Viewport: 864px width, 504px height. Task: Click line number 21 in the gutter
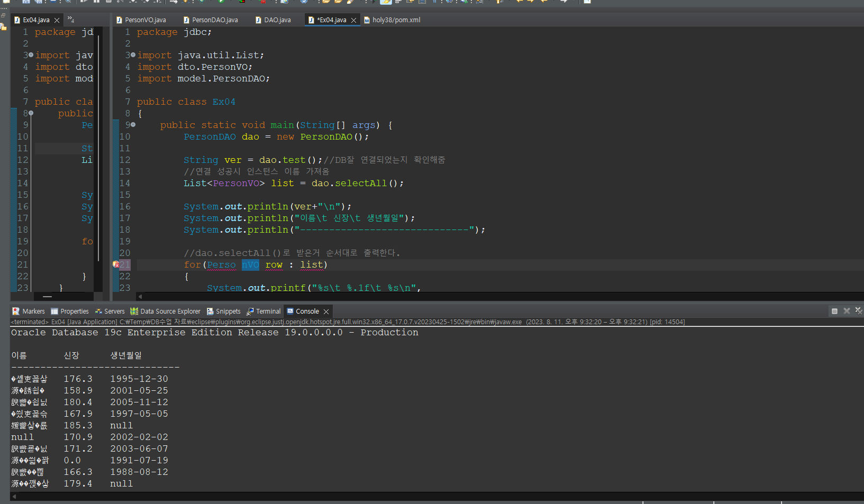[x=125, y=264]
